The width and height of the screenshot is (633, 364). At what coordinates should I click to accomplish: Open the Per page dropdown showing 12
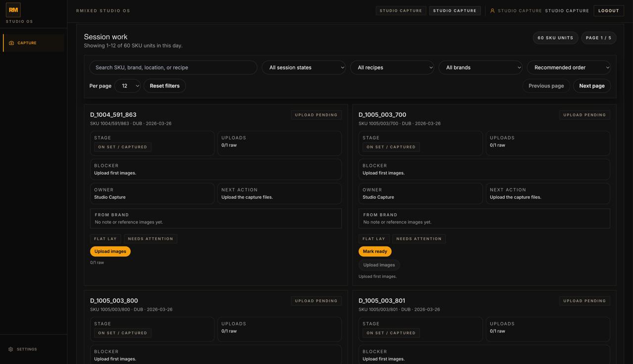tap(128, 86)
